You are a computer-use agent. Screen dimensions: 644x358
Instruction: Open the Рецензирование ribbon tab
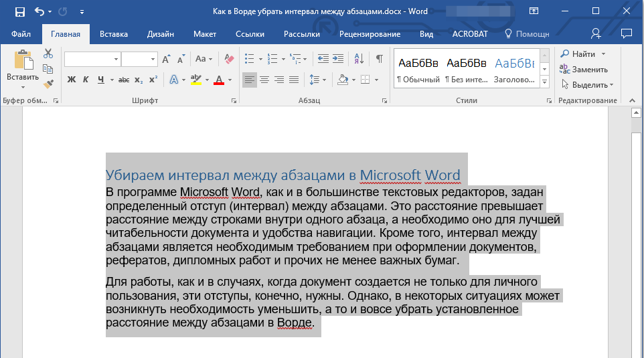pyautogui.click(x=370, y=33)
